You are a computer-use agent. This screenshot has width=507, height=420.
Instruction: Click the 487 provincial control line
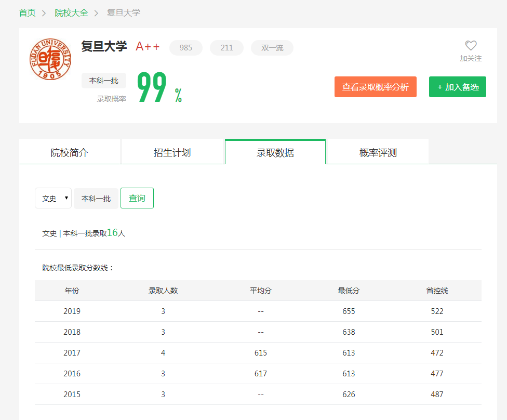click(437, 395)
